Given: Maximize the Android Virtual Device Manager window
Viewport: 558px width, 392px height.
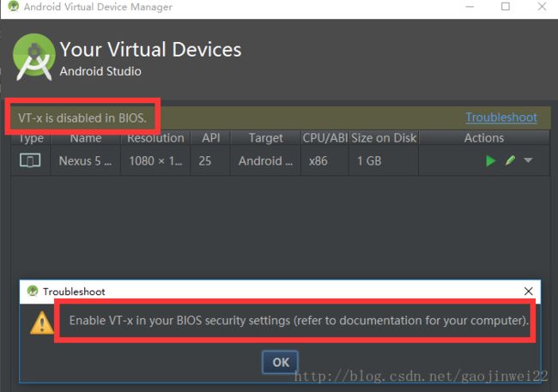Looking at the screenshot, I should pyautogui.click(x=506, y=6).
